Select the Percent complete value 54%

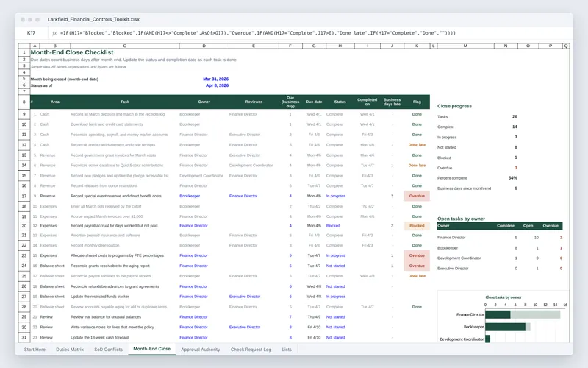click(x=512, y=178)
